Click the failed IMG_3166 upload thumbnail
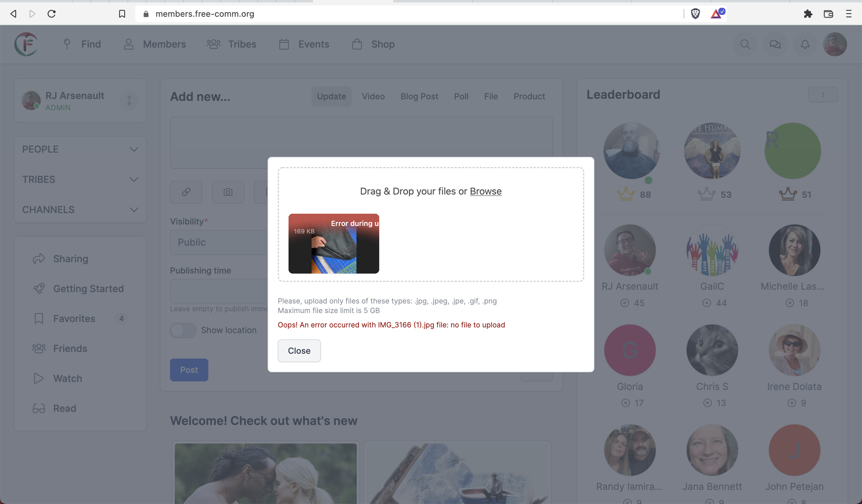 click(333, 244)
